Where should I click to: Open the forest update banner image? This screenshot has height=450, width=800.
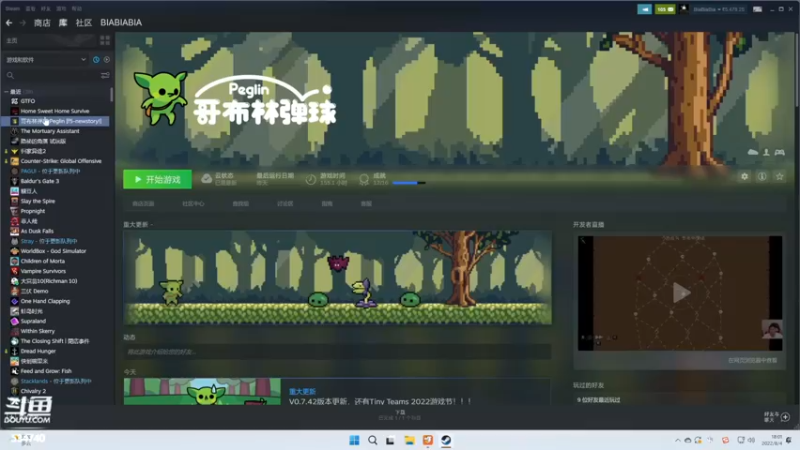pyautogui.click(x=337, y=278)
